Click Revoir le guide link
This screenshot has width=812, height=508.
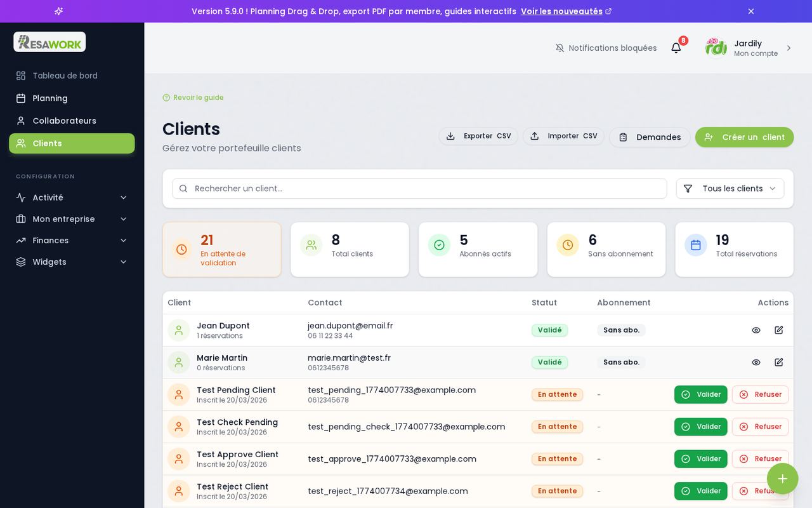[193, 98]
